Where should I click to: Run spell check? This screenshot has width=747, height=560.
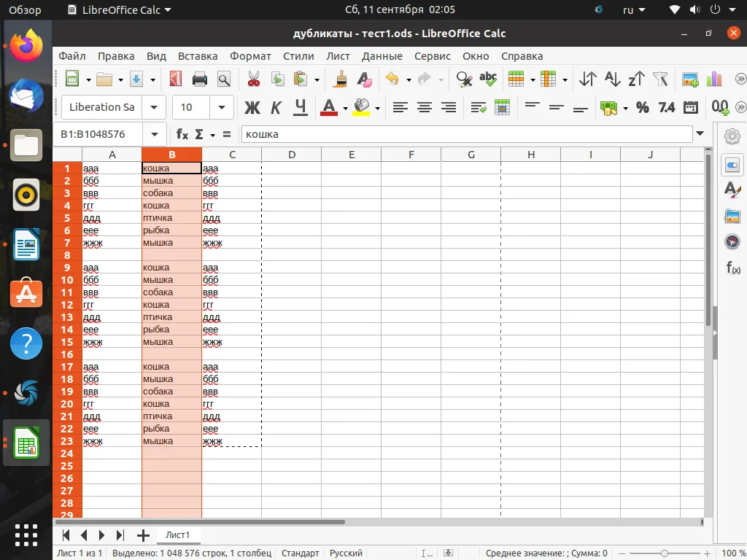487,79
